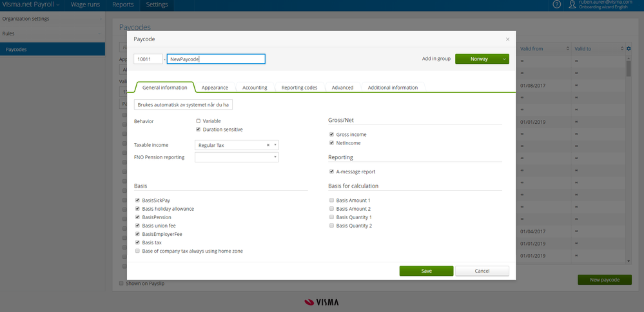This screenshot has width=644, height=312.
Task: Expand the FNO Pension reporting dropdown
Action: 237,157
